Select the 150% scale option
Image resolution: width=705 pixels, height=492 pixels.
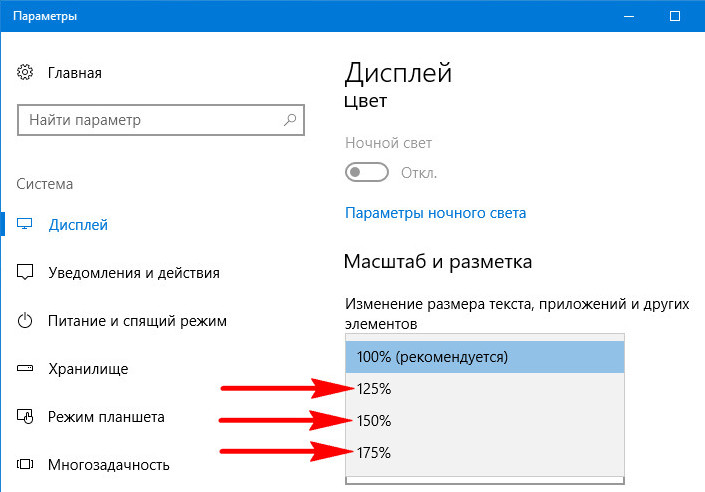coord(485,420)
